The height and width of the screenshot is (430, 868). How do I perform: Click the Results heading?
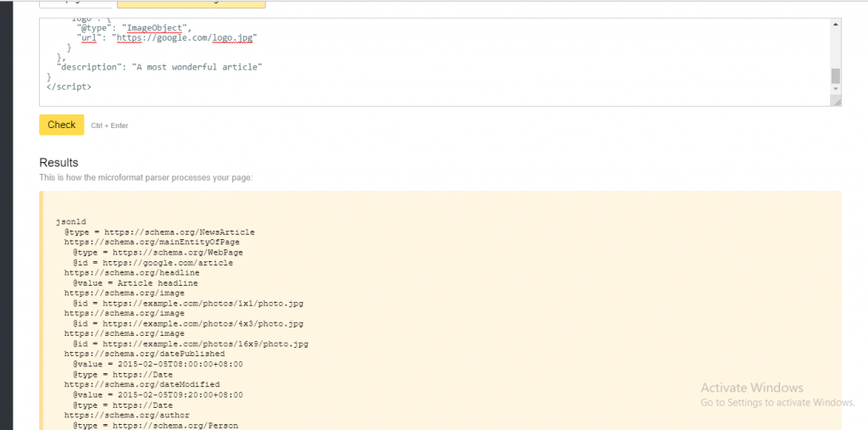tap(58, 163)
